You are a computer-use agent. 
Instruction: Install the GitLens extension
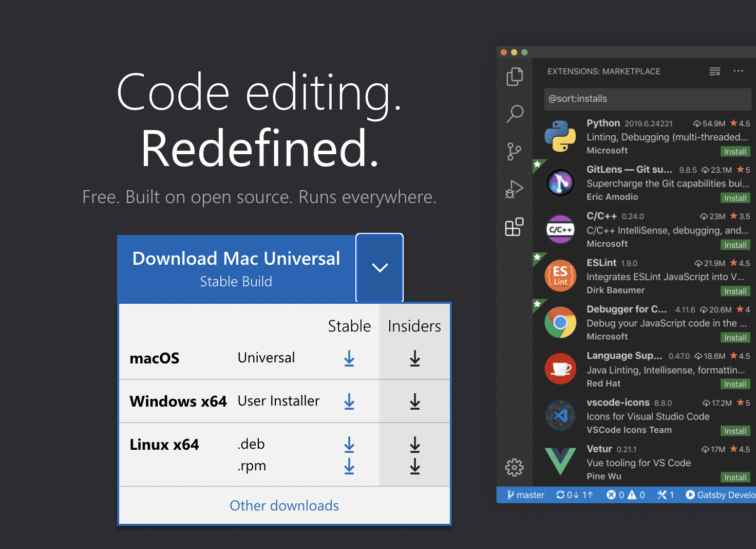point(735,198)
